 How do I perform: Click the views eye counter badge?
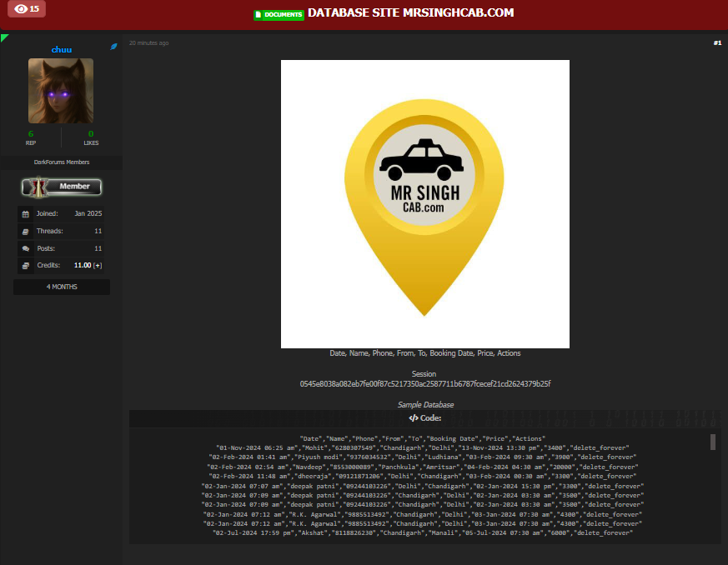click(28, 9)
